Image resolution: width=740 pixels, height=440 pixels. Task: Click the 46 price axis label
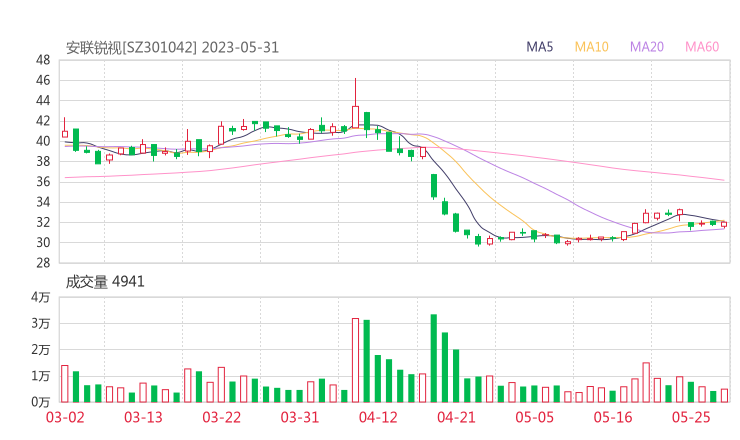coord(43,80)
